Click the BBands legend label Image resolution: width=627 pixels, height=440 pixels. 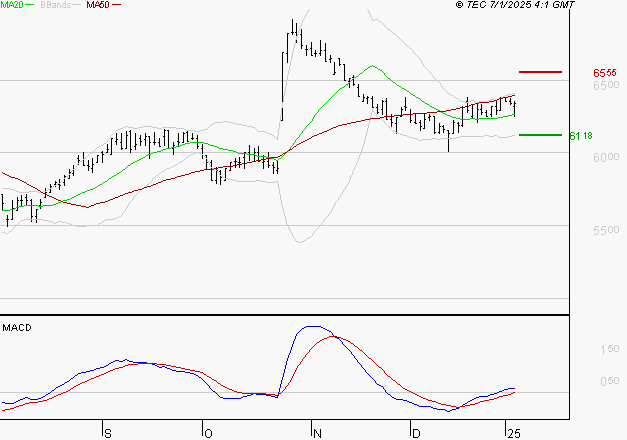(x=56, y=5)
